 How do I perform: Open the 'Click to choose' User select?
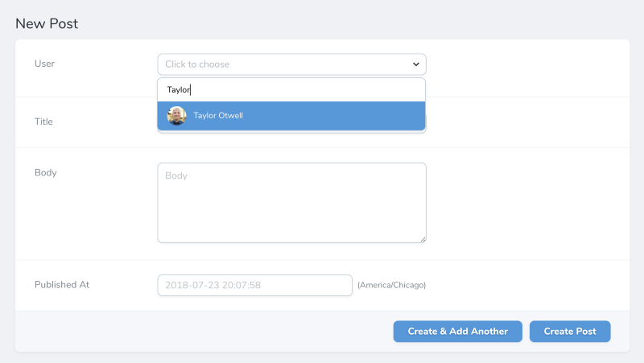pyautogui.click(x=291, y=64)
